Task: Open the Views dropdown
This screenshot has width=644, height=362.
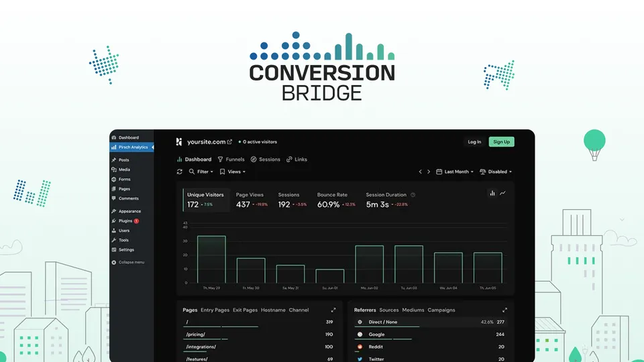Action: point(233,172)
